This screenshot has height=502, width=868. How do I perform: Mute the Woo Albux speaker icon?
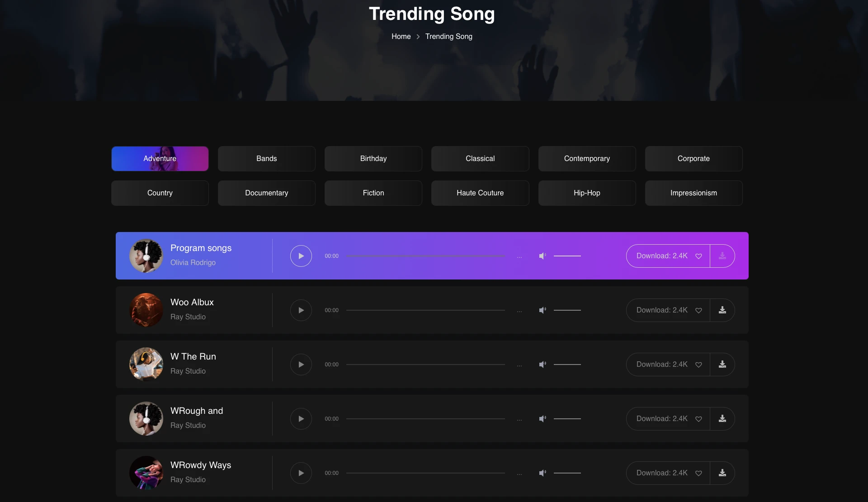click(542, 310)
